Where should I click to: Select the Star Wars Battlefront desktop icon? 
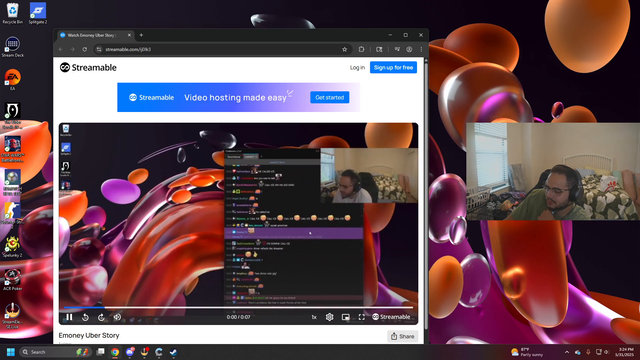tap(13, 149)
